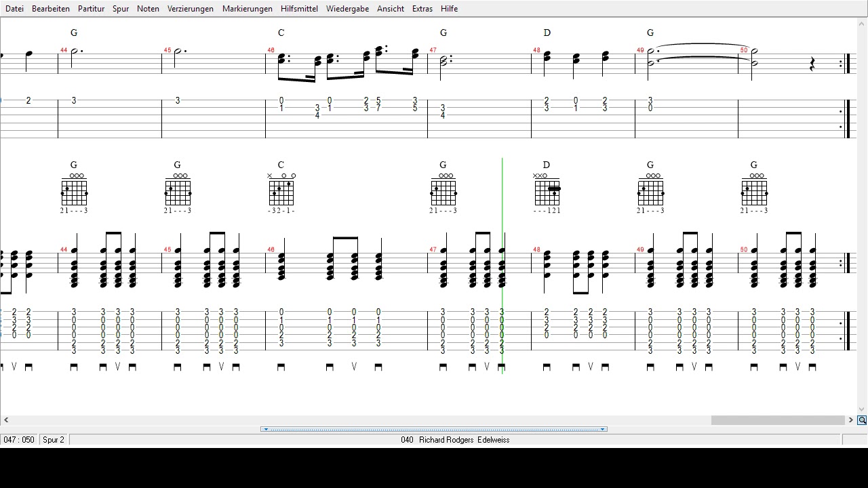Click measure number 46 on the melody staff
Screen dimensions: 868x488
pos(271,50)
